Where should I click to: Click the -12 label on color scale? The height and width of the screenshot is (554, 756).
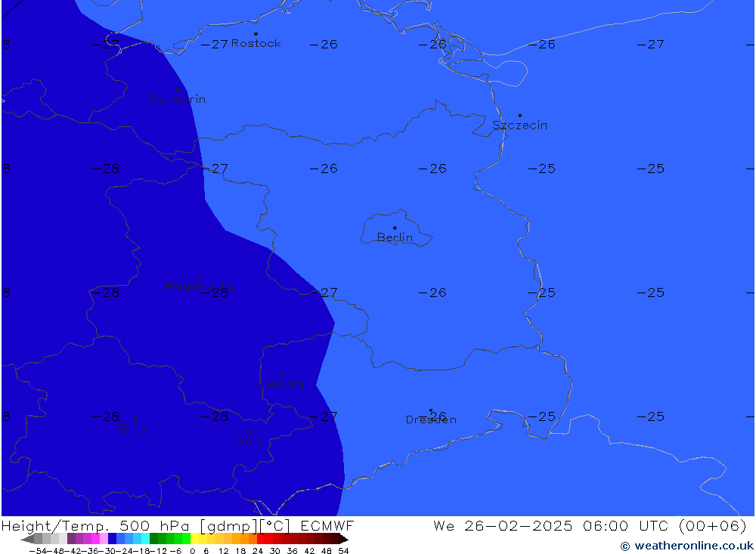(158, 551)
